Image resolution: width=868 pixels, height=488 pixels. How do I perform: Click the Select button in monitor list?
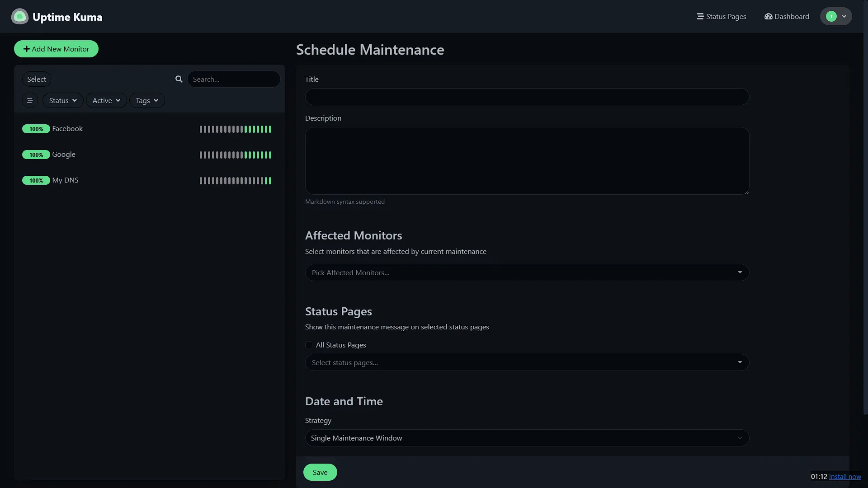click(37, 79)
